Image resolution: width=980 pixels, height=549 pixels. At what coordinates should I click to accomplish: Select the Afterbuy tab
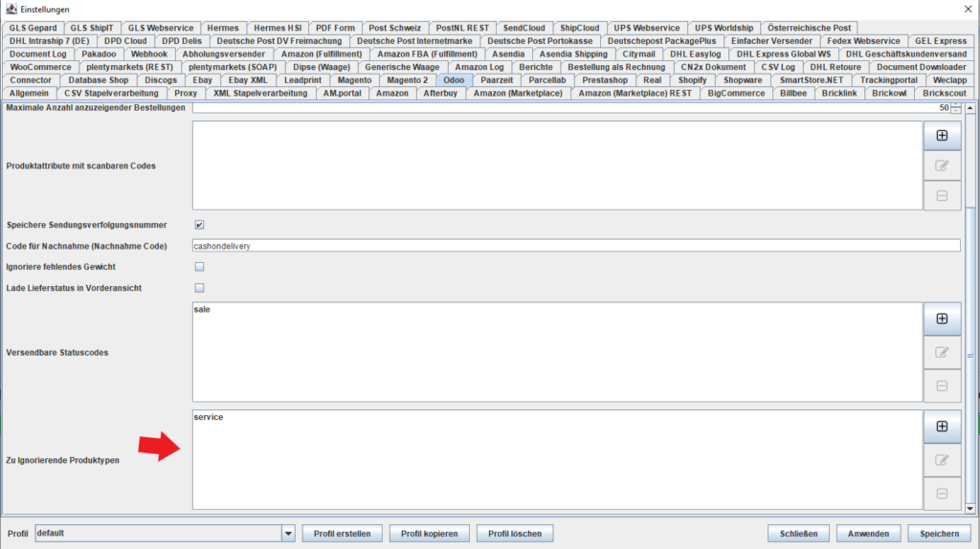440,93
